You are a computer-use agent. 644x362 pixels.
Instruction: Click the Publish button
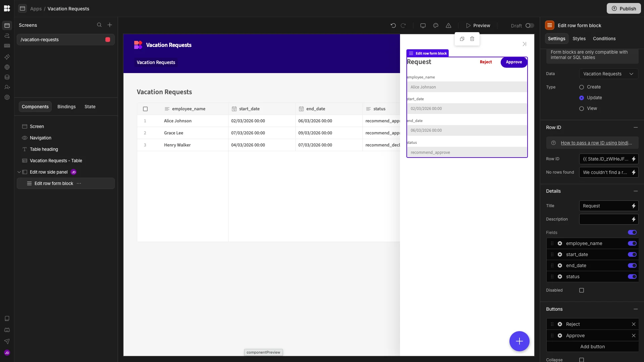[x=624, y=8]
